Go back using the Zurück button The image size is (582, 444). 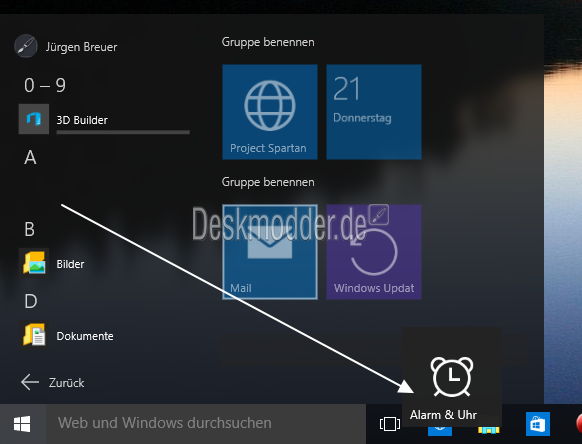[x=52, y=382]
